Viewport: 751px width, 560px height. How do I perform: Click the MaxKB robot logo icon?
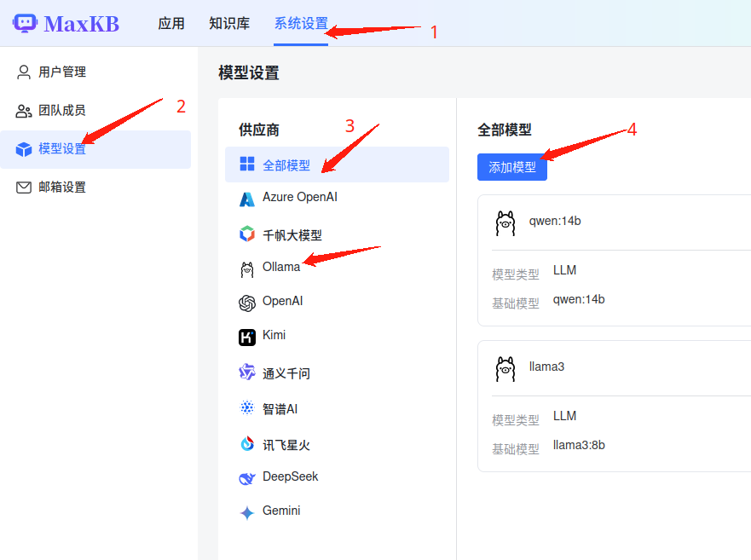(25, 22)
